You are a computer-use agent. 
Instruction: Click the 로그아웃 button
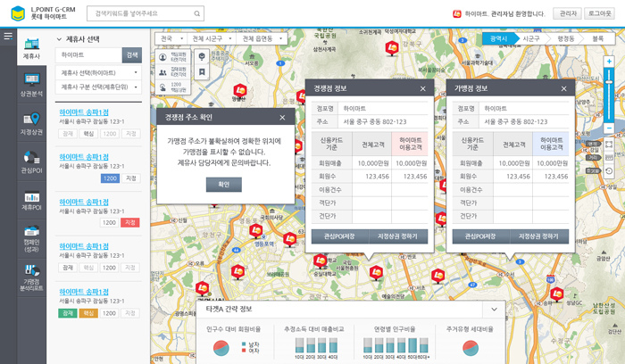pyautogui.click(x=599, y=13)
